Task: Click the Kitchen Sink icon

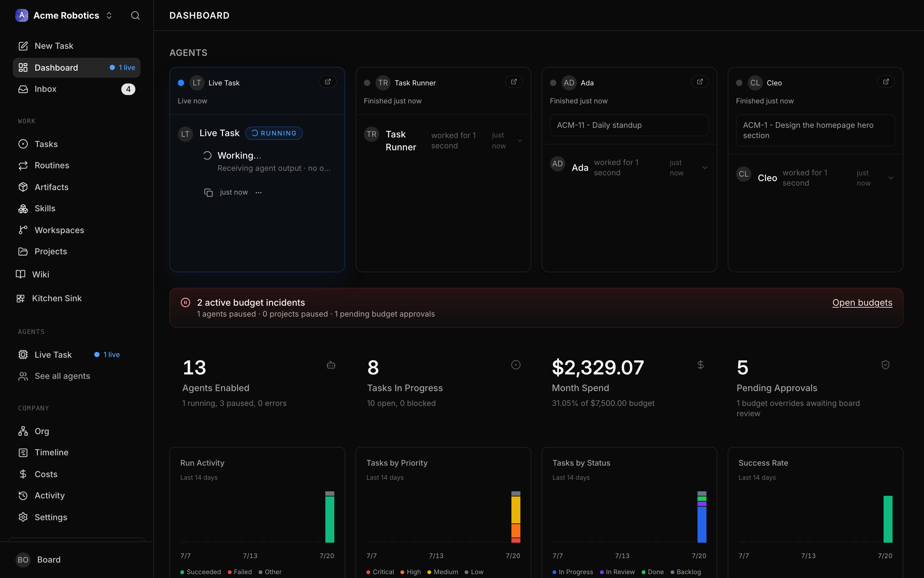Action: [21, 298]
